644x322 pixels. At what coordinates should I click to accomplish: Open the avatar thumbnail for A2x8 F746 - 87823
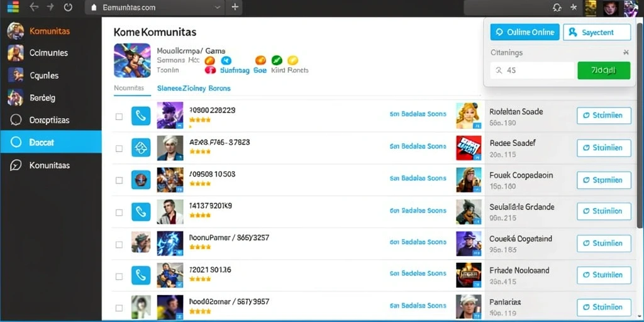tap(170, 147)
